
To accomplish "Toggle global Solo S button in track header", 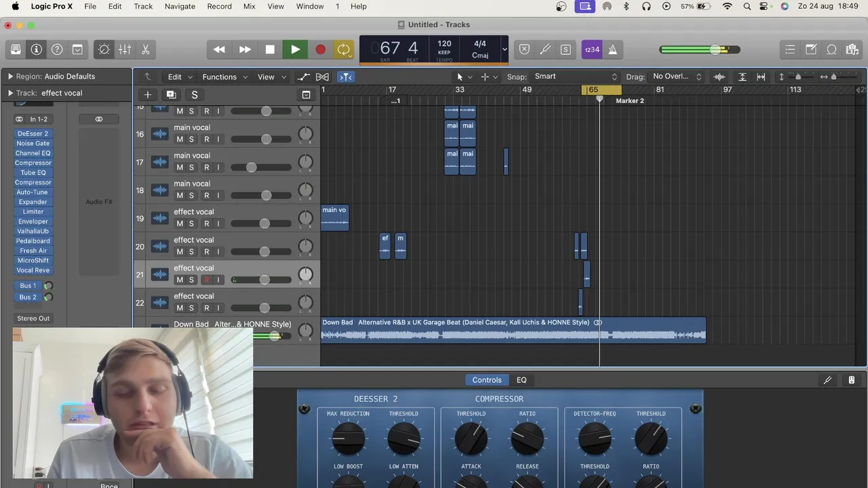I will coord(195,95).
